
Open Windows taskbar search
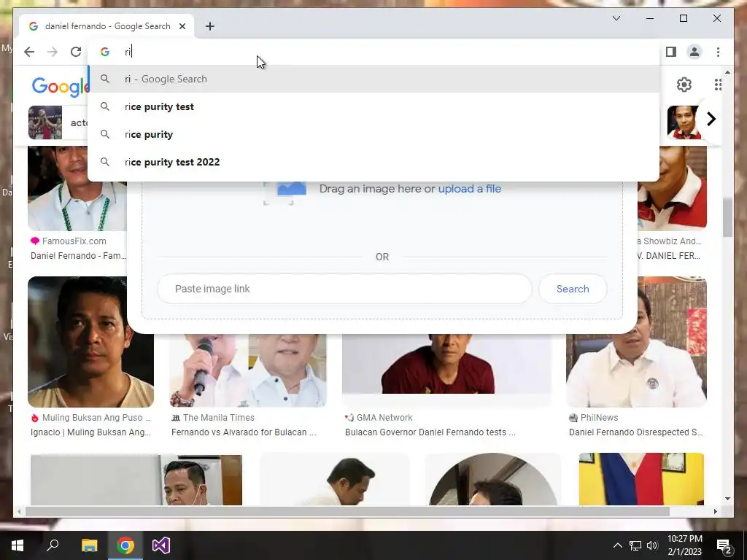coord(53,545)
